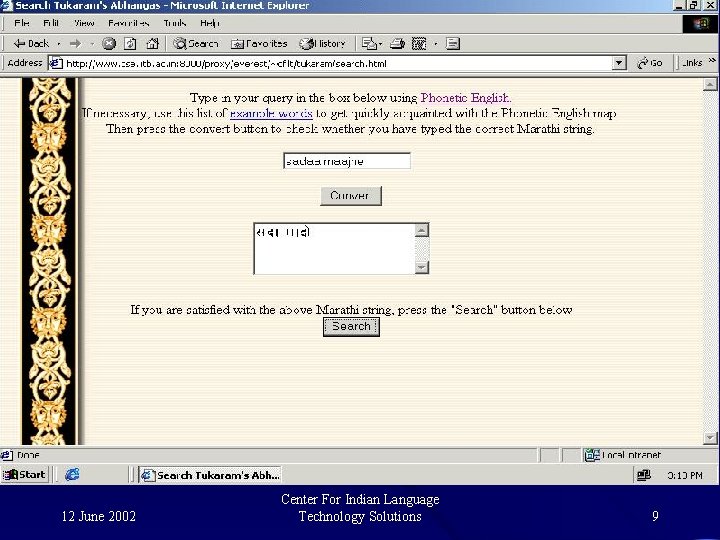The height and width of the screenshot is (540, 720).
Task: Open the Edit menu
Action: pyautogui.click(x=51, y=23)
